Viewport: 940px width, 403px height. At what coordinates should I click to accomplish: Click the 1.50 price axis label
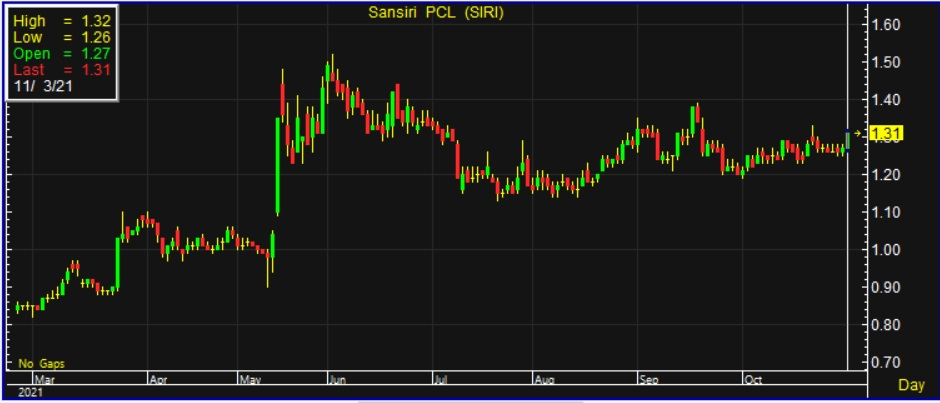885,62
